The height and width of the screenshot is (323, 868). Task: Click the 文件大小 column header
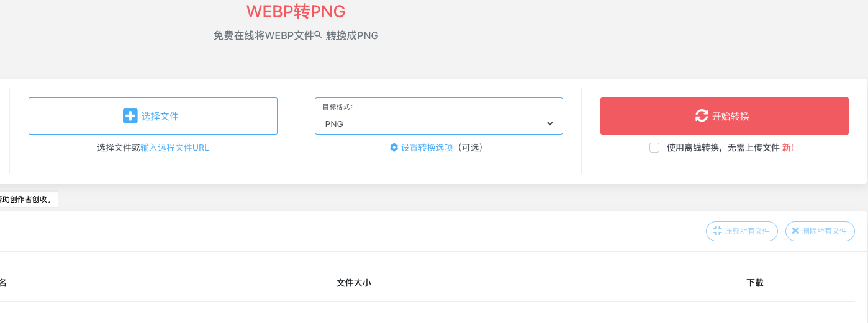point(353,283)
